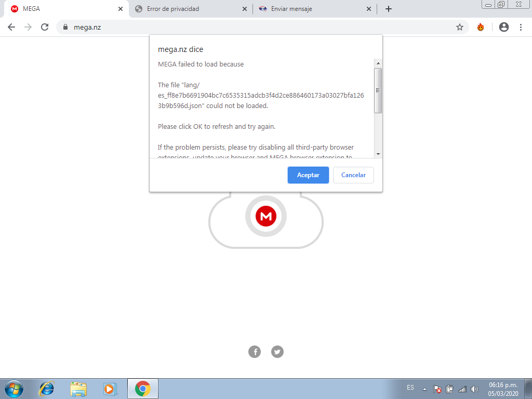Open a new browser tab
This screenshot has width=532, height=399.
pos(389,9)
